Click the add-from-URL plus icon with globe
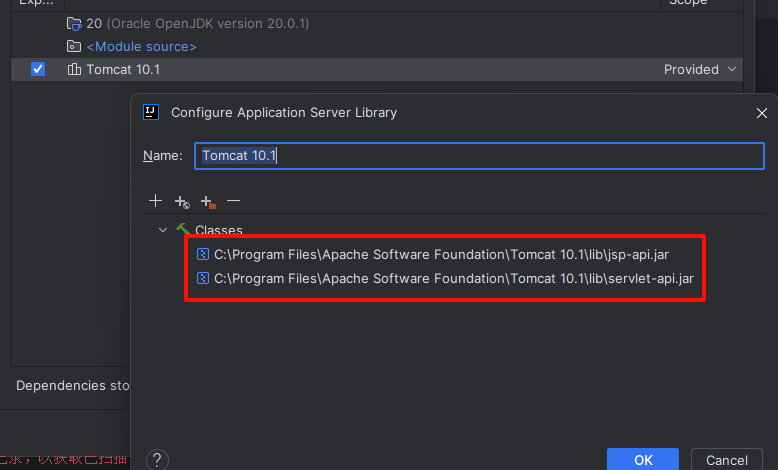Image resolution: width=778 pixels, height=470 pixels. (182, 201)
